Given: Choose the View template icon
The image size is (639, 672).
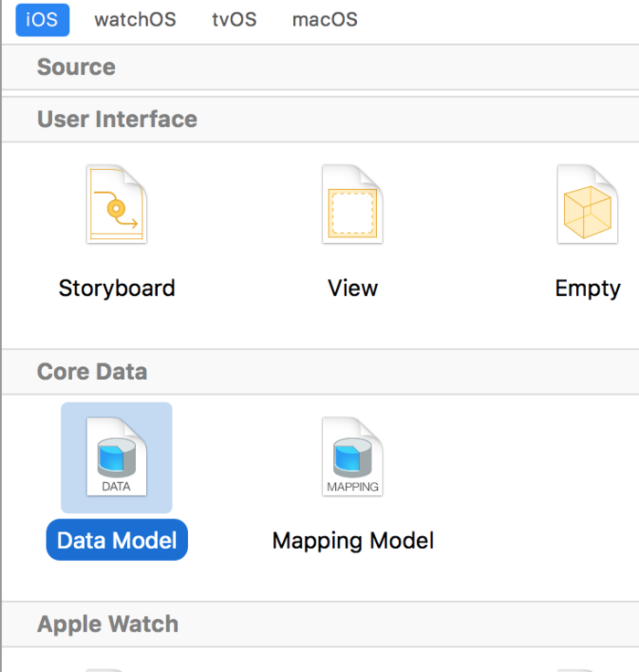Looking at the screenshot, I should [352, 205].
